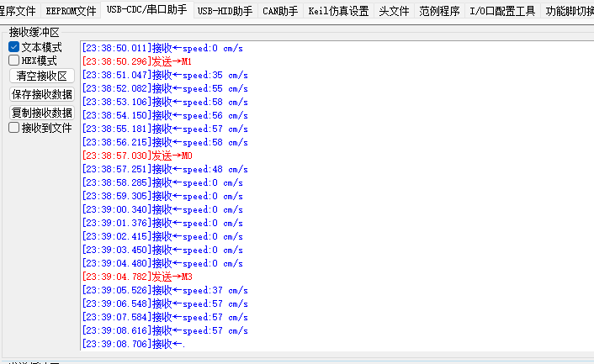Click log line 23:39:02.415 speed:0 cm/s

[x=162, y=236]
